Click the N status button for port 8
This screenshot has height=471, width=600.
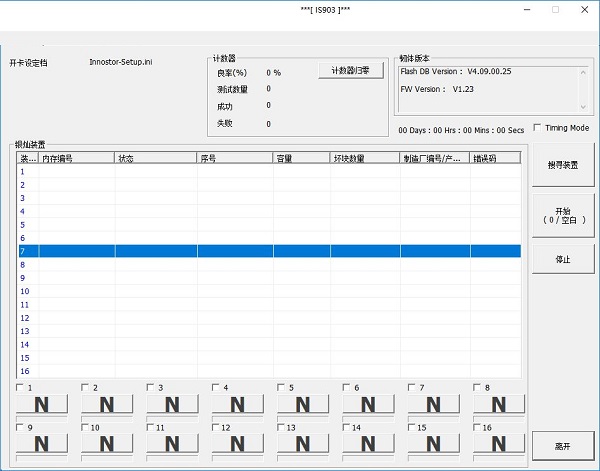pyautogui.click(x=499, y=404)
